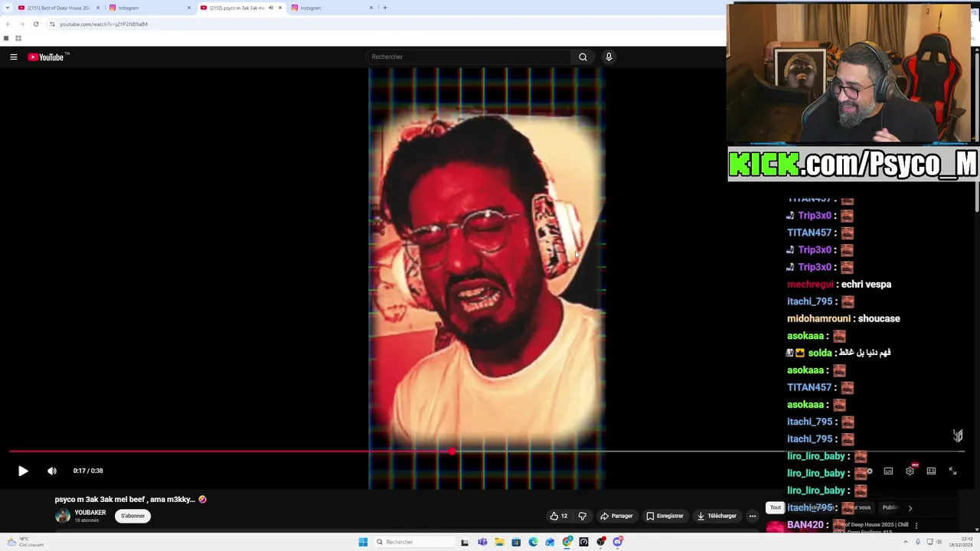
Task: Switch to the last Instagram browser tab
Action: point(332,8)
